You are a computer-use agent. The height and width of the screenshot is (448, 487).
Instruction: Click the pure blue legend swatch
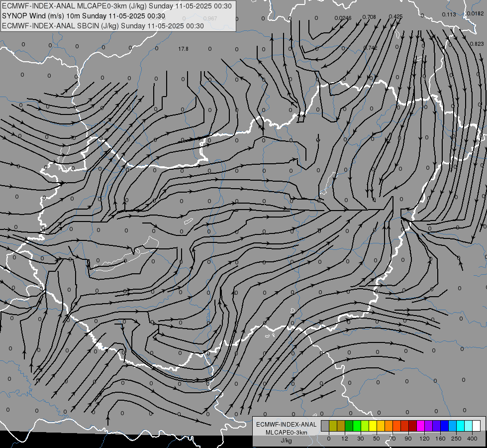[445, 426]
